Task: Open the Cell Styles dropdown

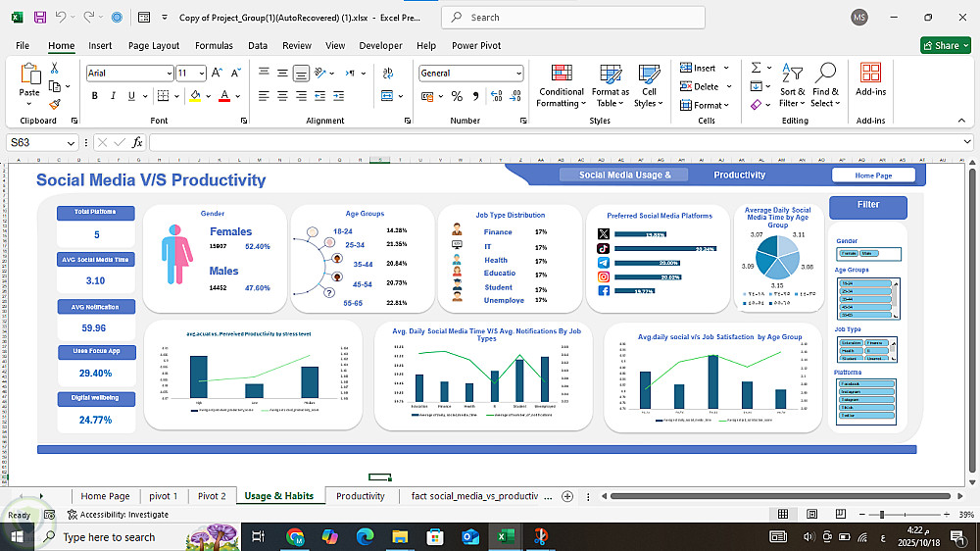Action: point(649,85)
